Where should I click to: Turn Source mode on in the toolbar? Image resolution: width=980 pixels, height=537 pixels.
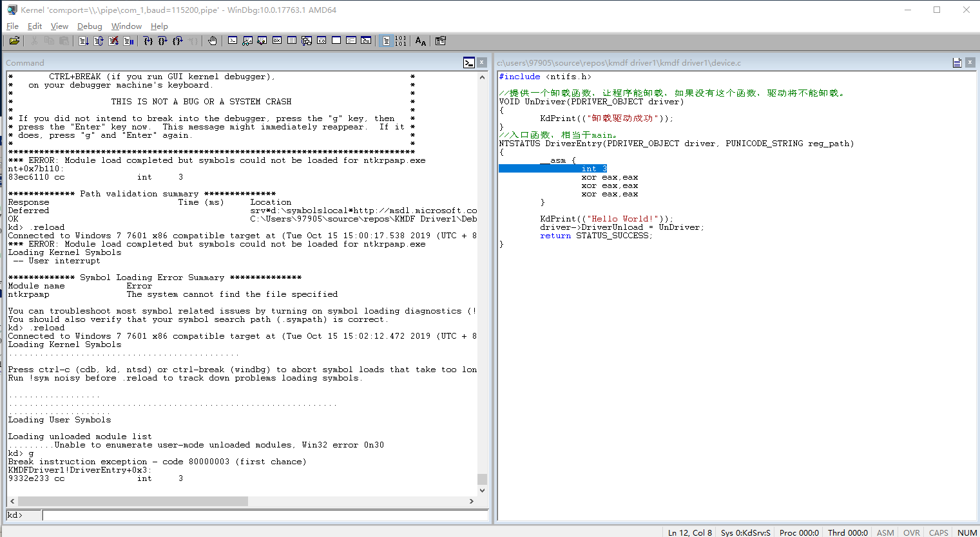point(386,41)
